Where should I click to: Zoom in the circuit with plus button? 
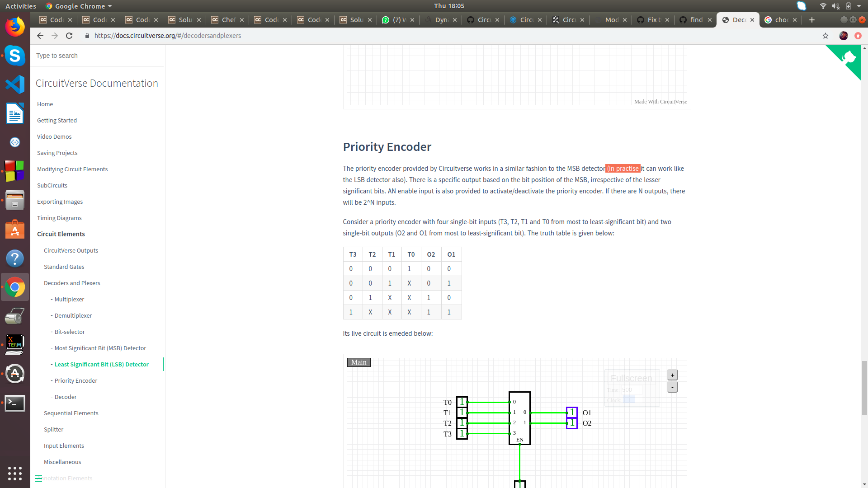click(x=672, y=375)
